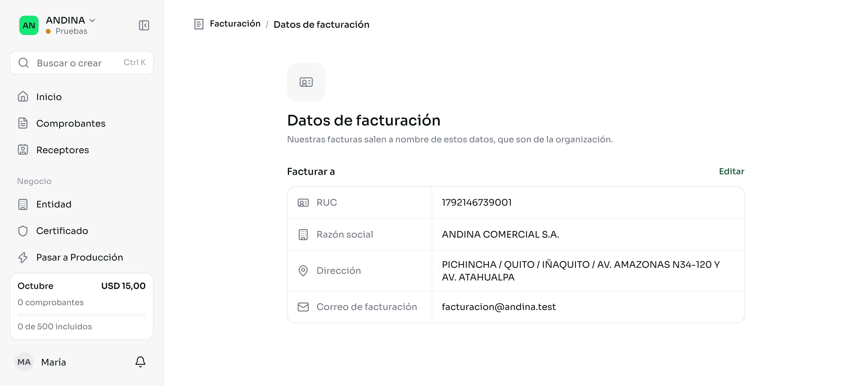Open notifications with the bell icon
The height and width of the screenshot is (386, 868).
click(140, 362)
